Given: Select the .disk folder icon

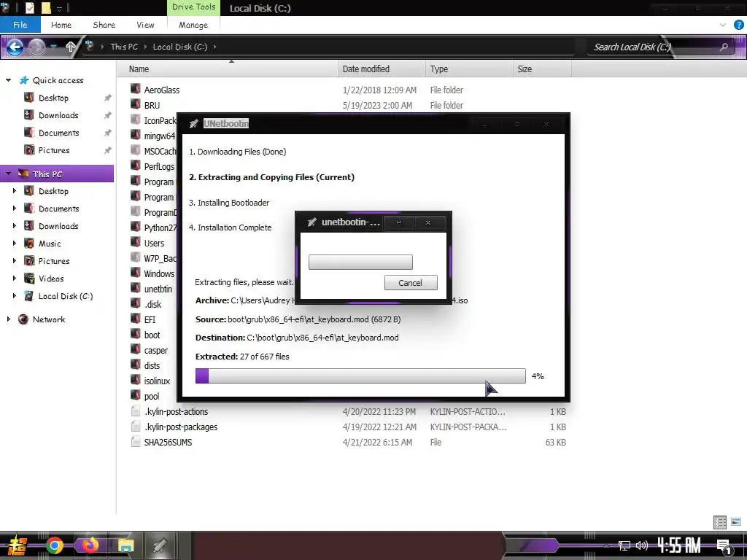Looking at the screenshot, I should coord(136,303).
